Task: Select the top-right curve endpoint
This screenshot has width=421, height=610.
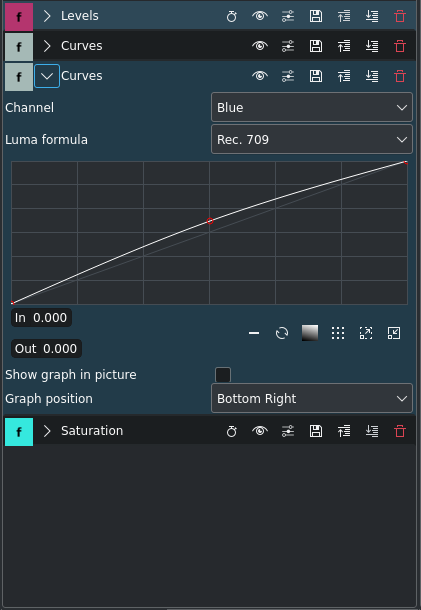Action: coord(406,162)
